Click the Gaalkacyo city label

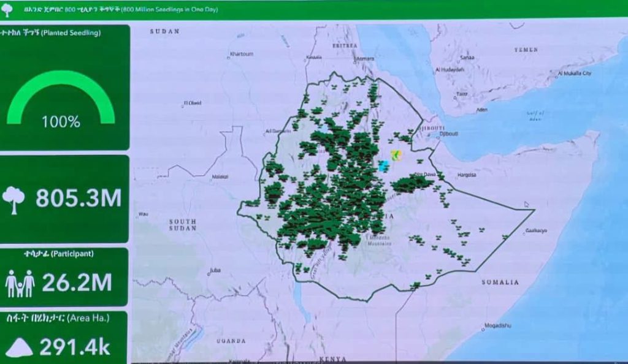536,230
